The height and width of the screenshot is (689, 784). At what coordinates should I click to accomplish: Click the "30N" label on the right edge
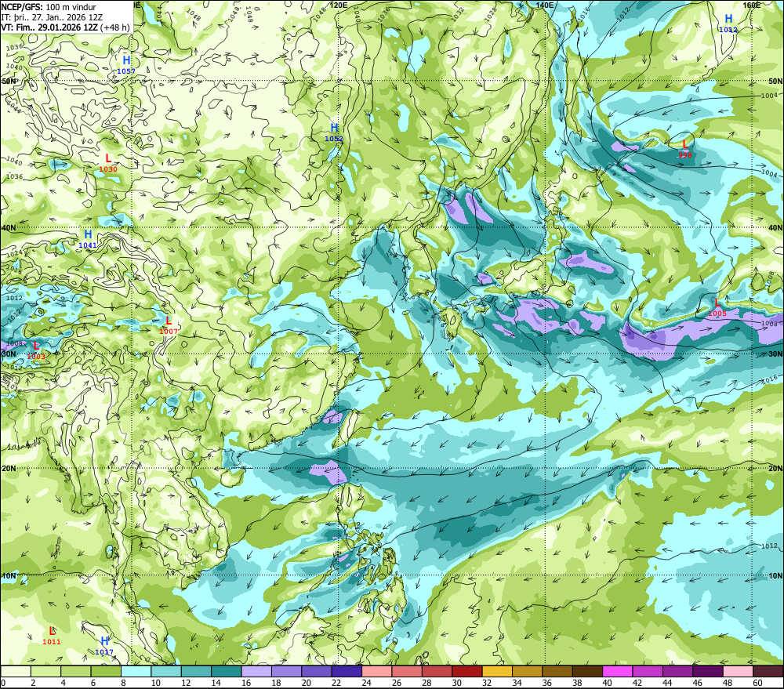tap(775, 354)
